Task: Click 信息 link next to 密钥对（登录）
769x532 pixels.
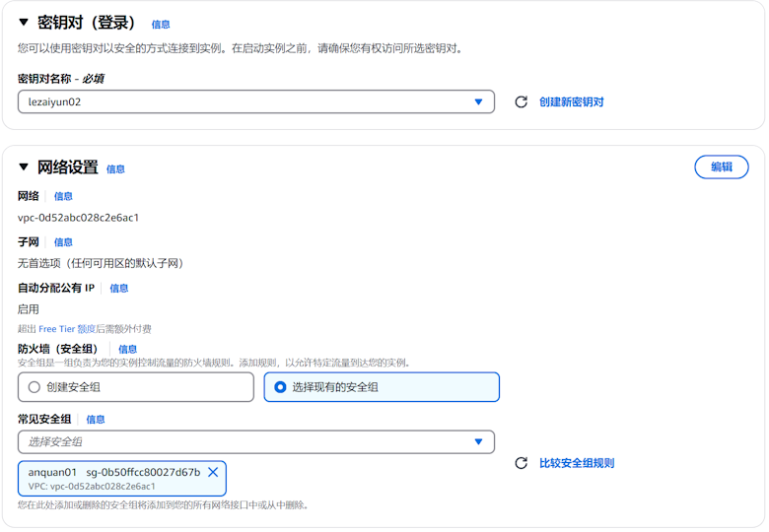Action: (161, 25)
